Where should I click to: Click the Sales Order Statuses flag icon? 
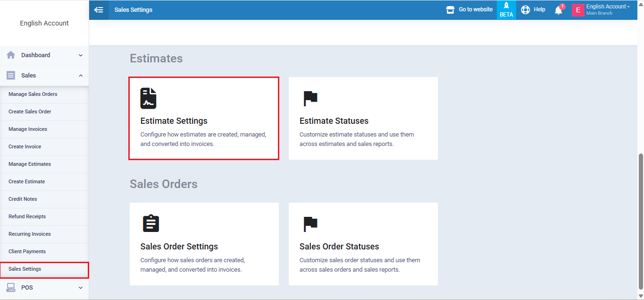[x=310, y=224]
